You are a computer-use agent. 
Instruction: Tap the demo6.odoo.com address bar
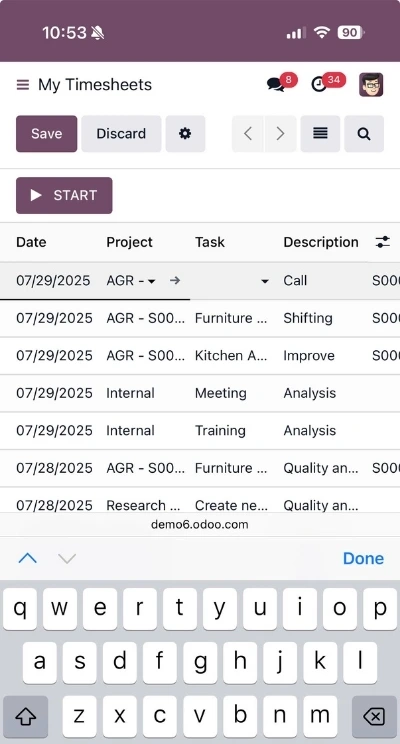[200, 524]
